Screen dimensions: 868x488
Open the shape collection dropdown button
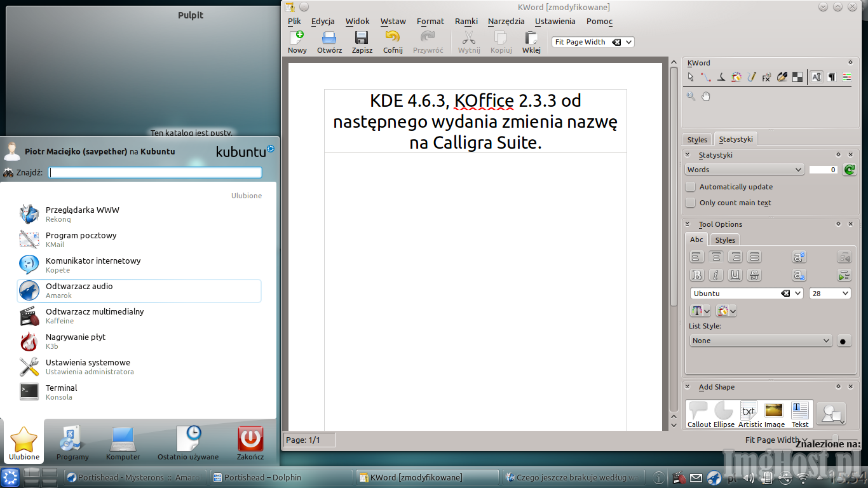[831, 414]
